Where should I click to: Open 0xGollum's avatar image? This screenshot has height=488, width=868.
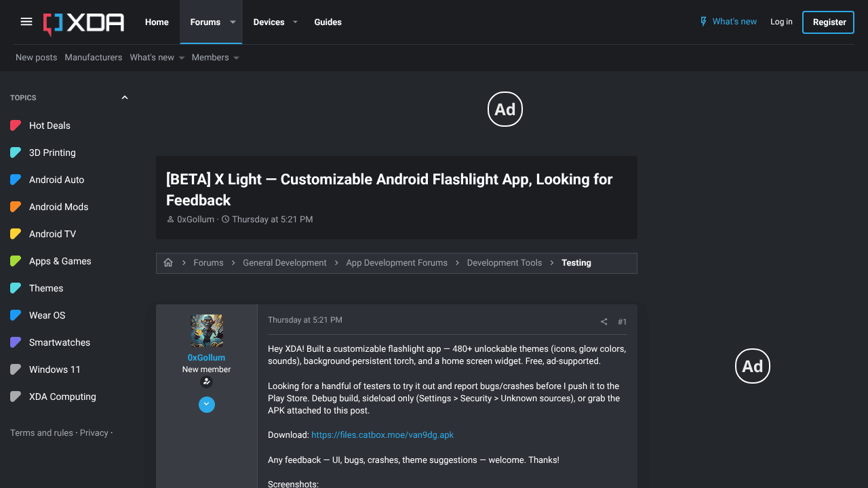(207, 331)
